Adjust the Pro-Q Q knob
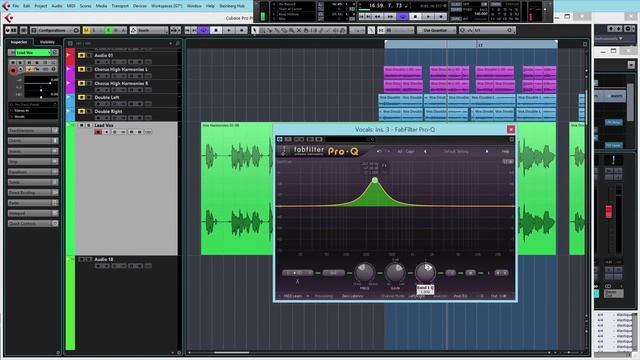Screen dimensions: 640x360 [x=425, y=272]
